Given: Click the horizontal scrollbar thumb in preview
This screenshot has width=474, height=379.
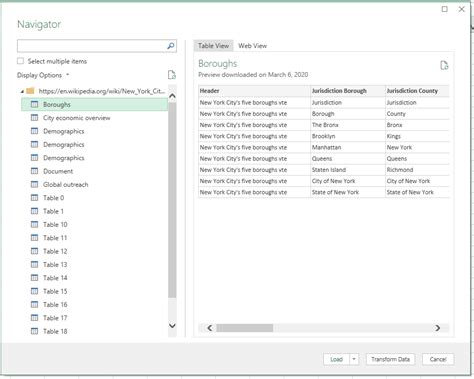Looking at the screenshot, I should [244, 328].
